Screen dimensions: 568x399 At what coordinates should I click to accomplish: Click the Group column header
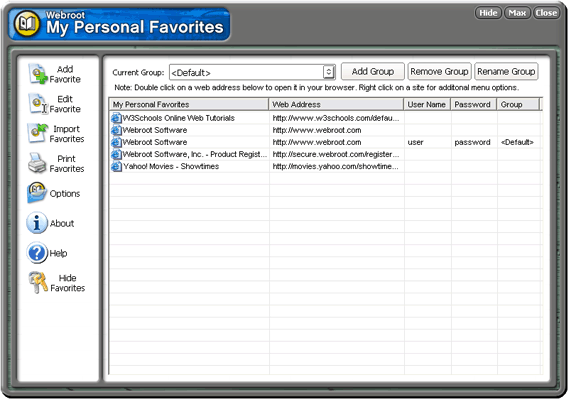518,104
